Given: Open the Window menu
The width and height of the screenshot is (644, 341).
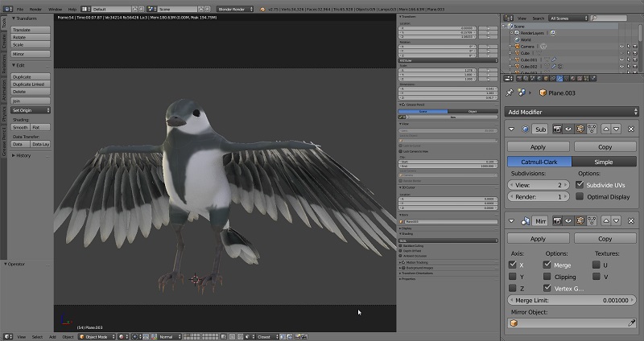Looking at the screenshot, I should (55, 9).
